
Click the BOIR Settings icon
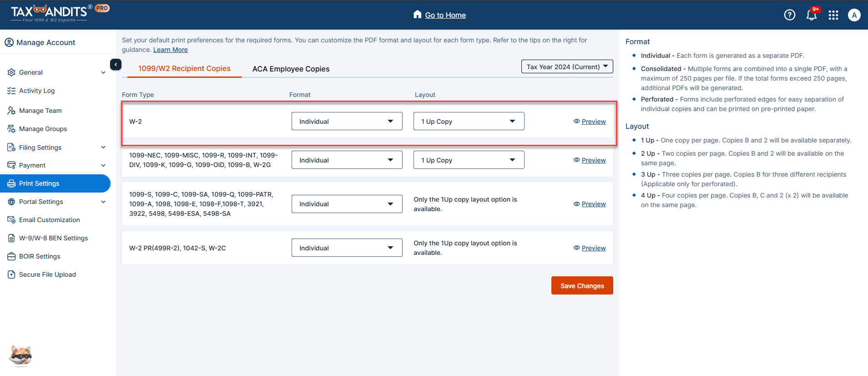coord(11,256)
